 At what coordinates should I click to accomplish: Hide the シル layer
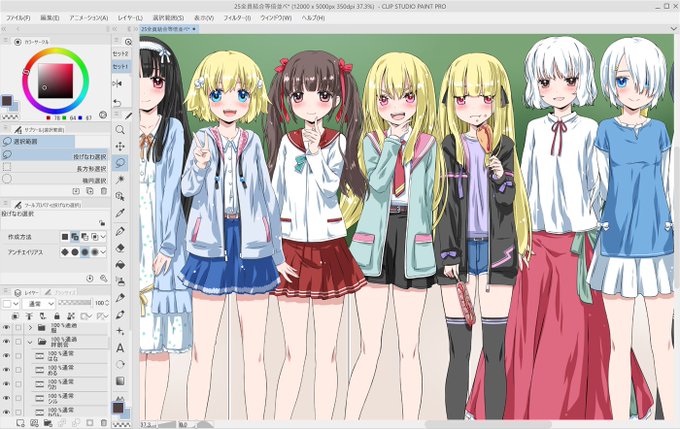[6, 398]
